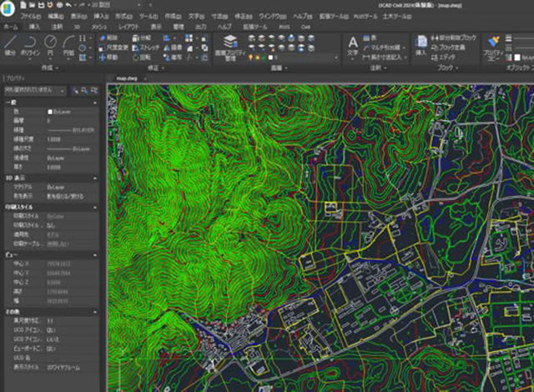
Task: Switch to the 管理 ribbon tab
Action: (179, 27)
